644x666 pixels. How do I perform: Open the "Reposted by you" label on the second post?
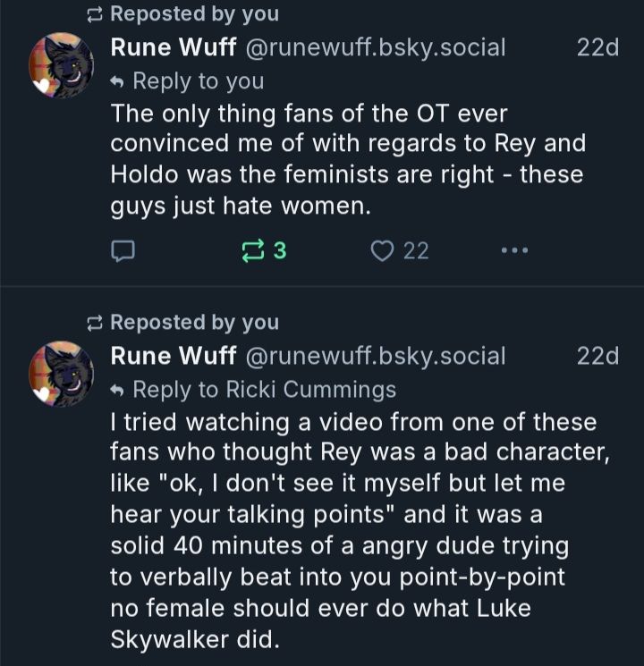[194, 322]
